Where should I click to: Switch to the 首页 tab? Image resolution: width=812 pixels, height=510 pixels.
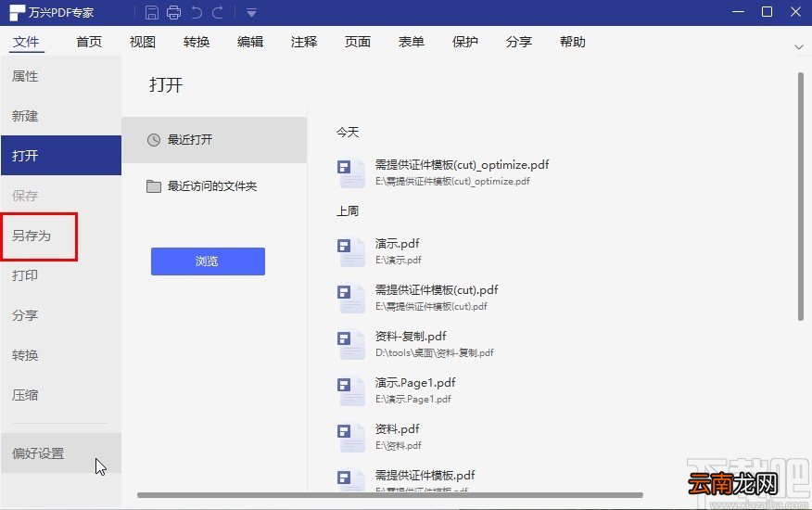pos(89,42)
